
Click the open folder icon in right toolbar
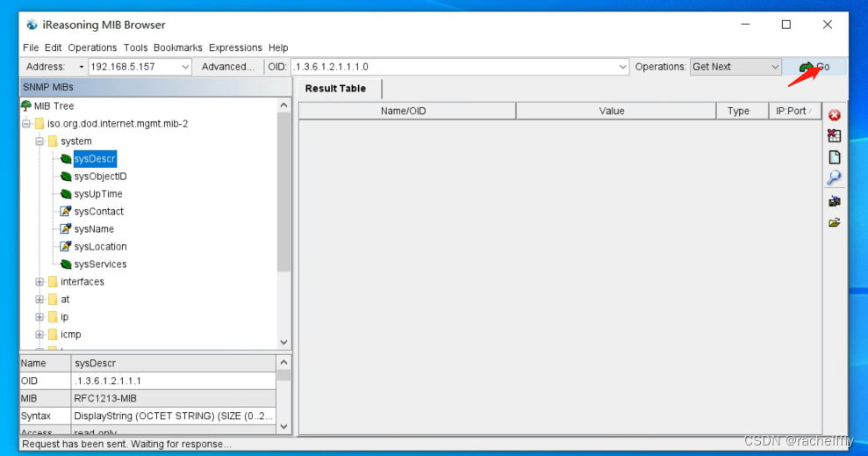click(x=835, y=223)
